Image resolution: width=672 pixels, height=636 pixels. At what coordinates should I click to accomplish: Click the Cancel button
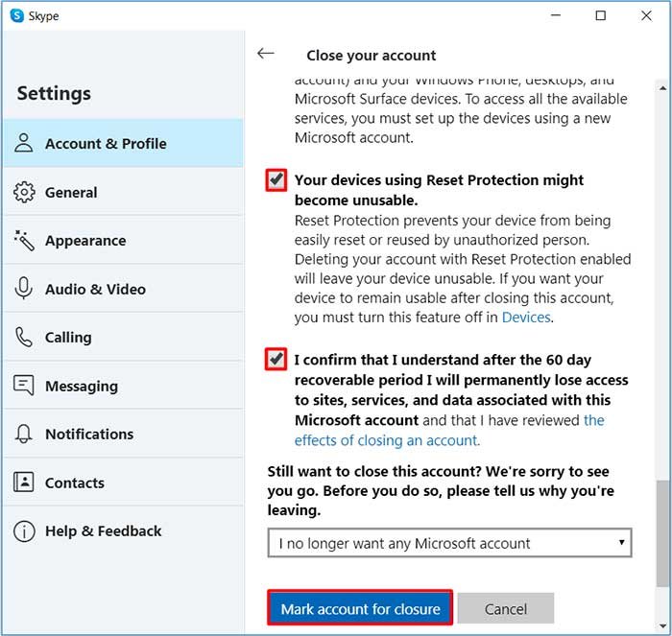click(x=506, y=608)
